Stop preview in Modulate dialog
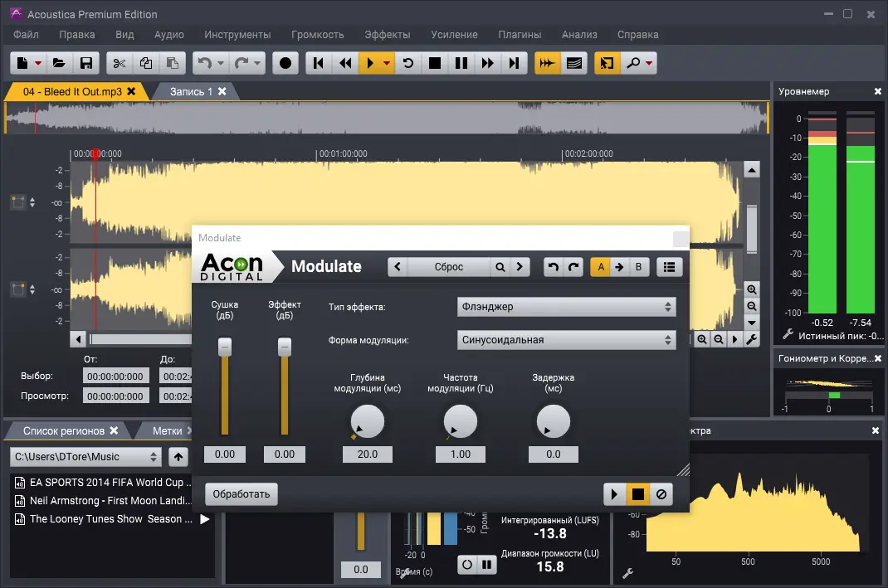Viewport: 888px width, 588px height. [637, 494]
